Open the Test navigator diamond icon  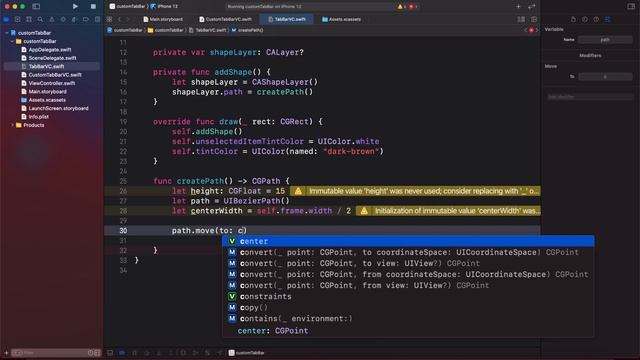coord(63,19)
